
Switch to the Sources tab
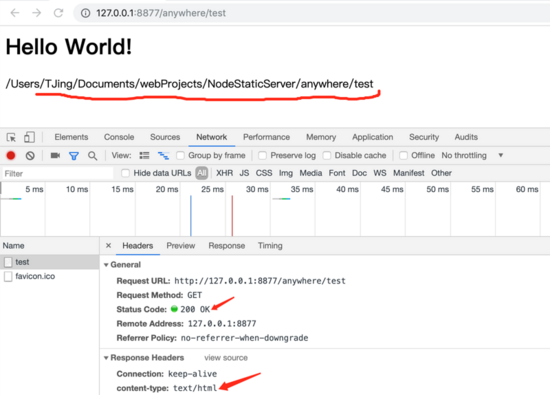[x=165, y=137]
